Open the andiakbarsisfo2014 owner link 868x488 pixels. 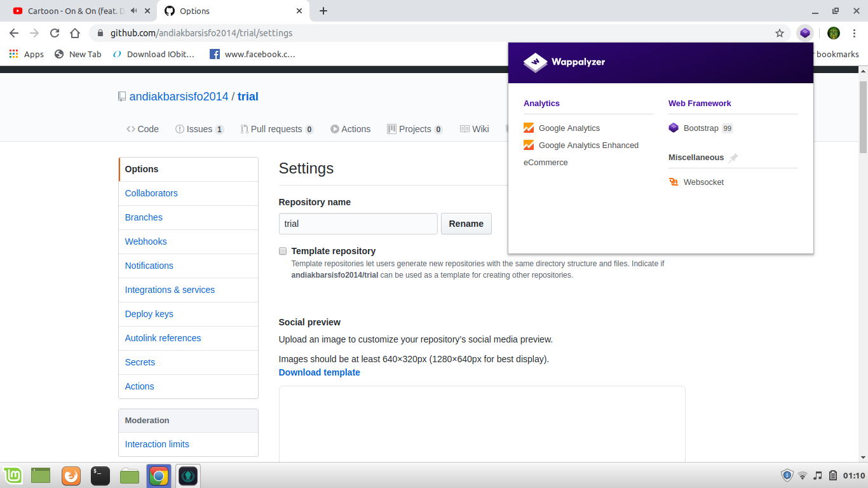pyautogui.click(x=179, y=97)
